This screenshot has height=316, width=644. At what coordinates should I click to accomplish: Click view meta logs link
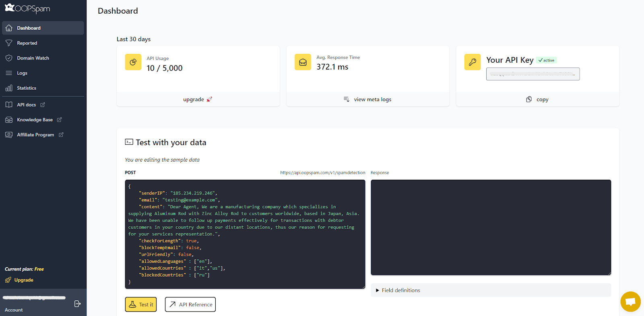point(367,99)
